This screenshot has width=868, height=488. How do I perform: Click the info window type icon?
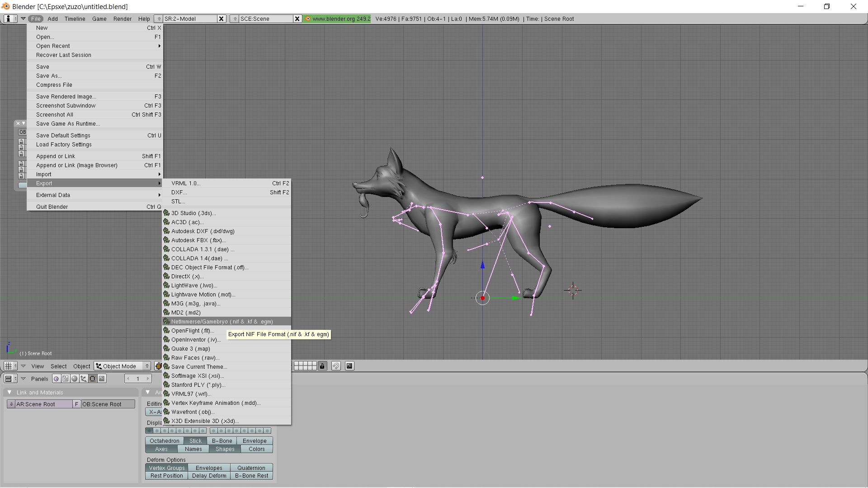10,19
